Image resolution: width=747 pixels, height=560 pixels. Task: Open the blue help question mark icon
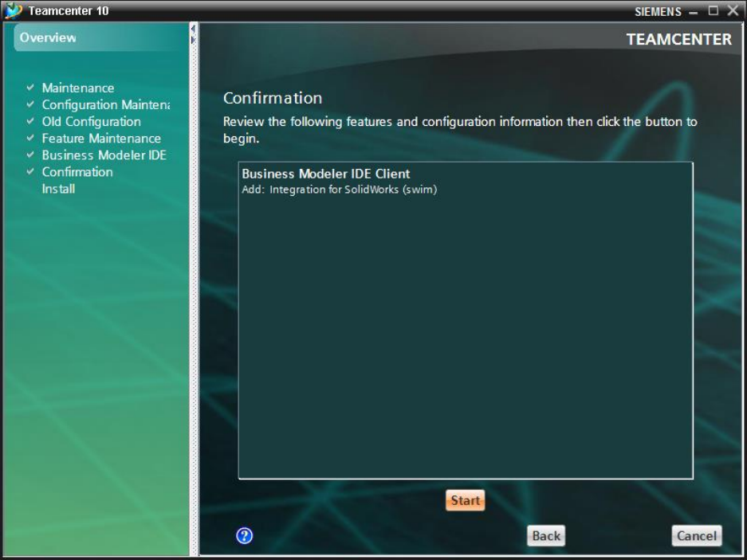click(244, 536)
